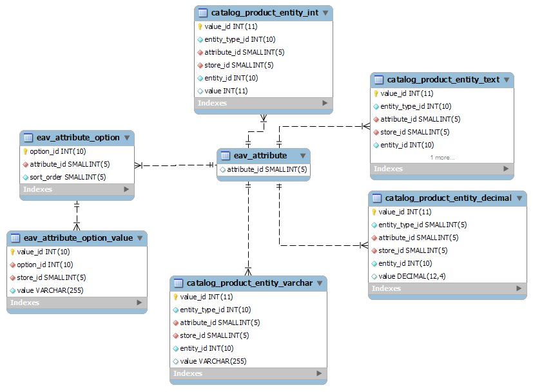Click red diamond of store_id in catalog_product_entity_decimal

[x=374, y=251]
